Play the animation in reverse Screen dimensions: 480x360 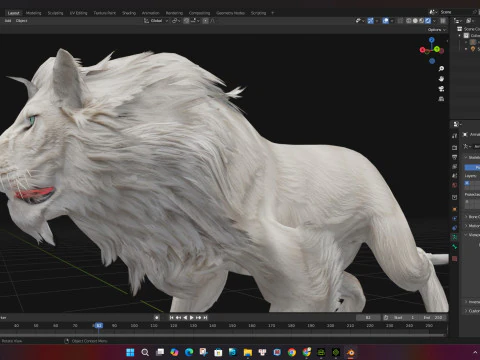tap(185, 318)
